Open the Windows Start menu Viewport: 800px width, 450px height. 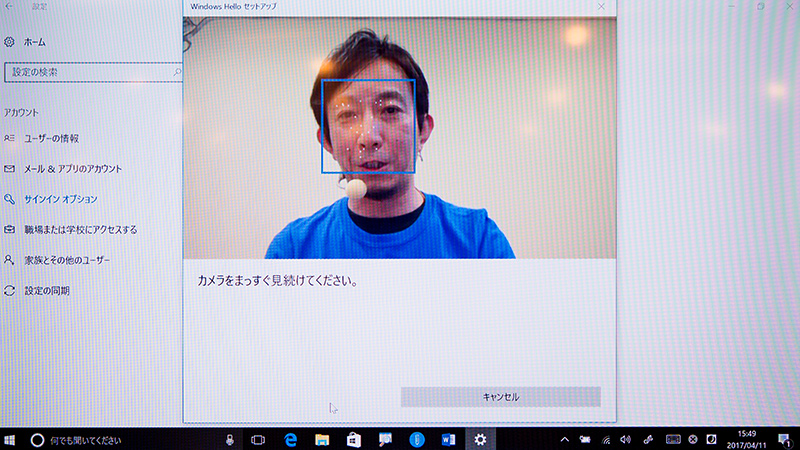9,440
